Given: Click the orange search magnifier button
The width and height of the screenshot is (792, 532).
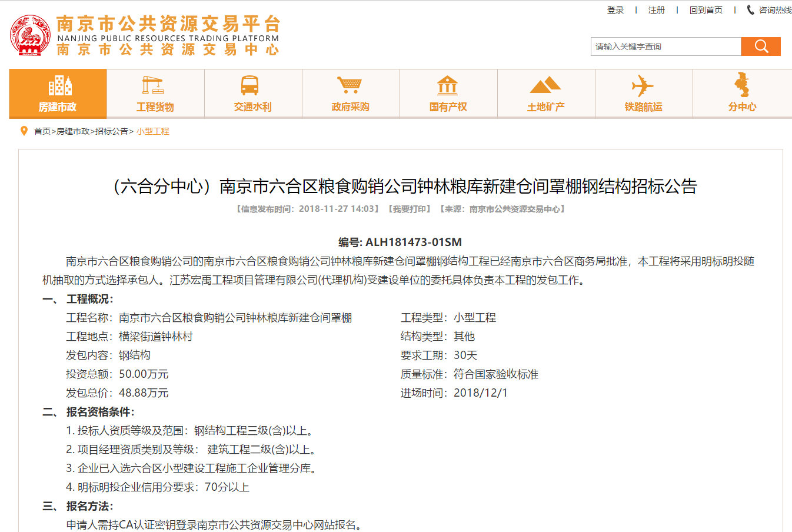Looking at the screenshot, I should (761, 46).
